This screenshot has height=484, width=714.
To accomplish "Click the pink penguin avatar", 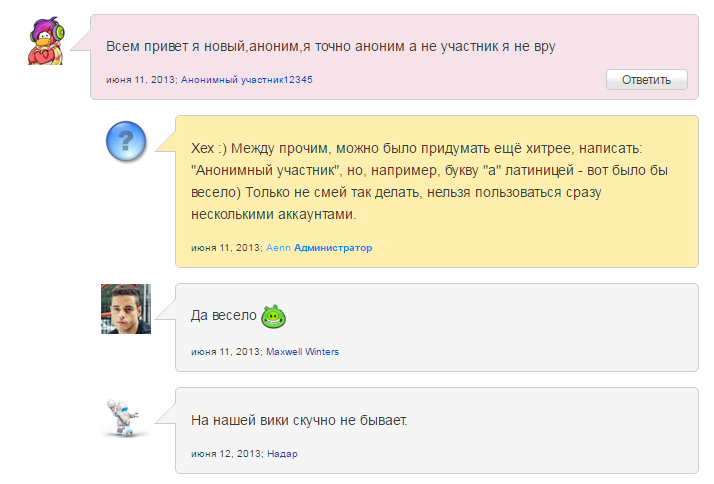I will coord(46,42).
